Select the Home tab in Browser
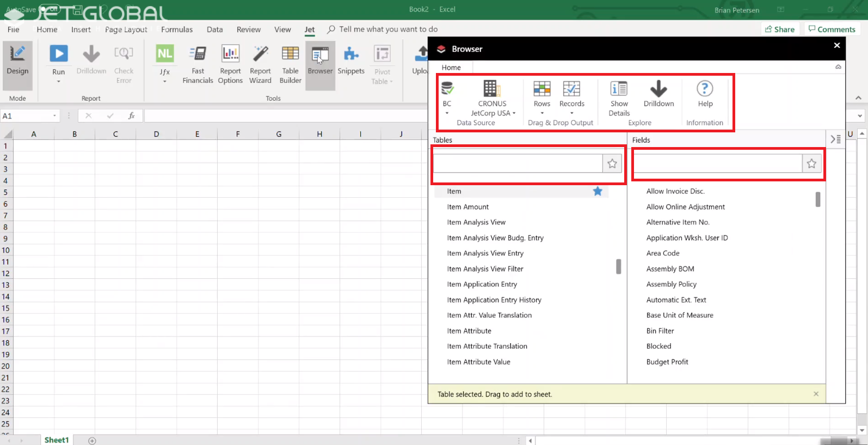The width and height of the screenshot is (868, 445). pyautogui.click(x=451, y=68)
